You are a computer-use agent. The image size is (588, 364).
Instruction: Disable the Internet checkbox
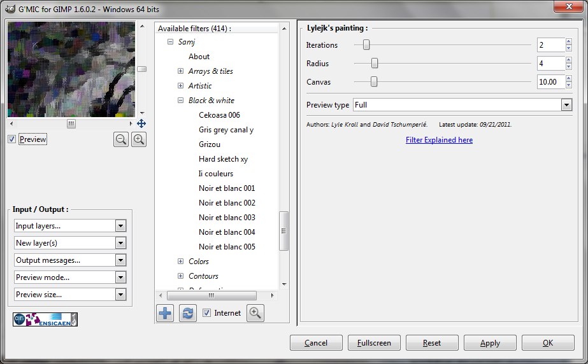206,312
